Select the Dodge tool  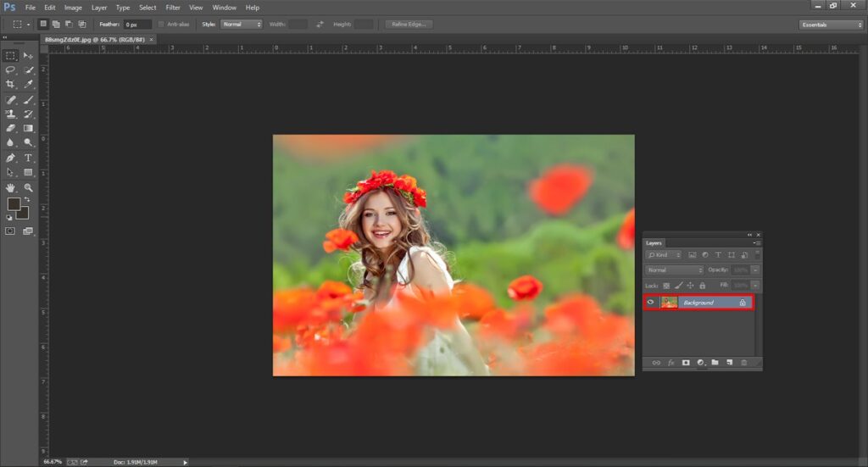(28, 142)
